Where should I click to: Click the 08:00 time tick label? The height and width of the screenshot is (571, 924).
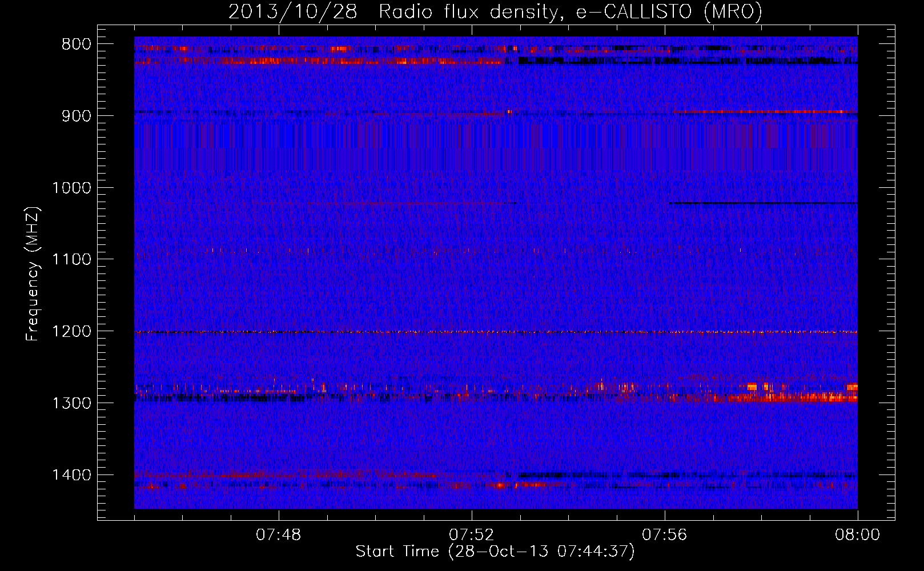(x=857, y=535)
